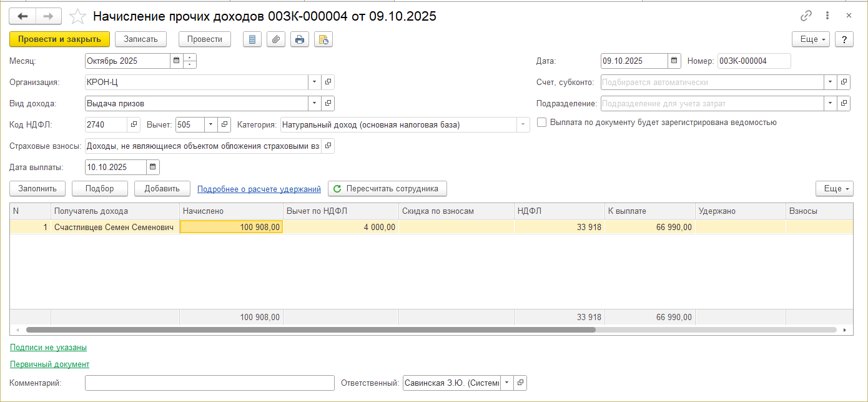Close the document form with X
The height and width of the screenshot is (402, 868).
849,16
